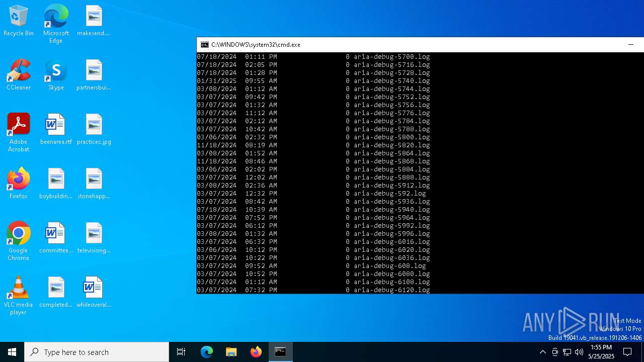644x362 pixels.
Task: Minimize the cmd.exe window
Action: pyautogui.click(x=631, y=45)
